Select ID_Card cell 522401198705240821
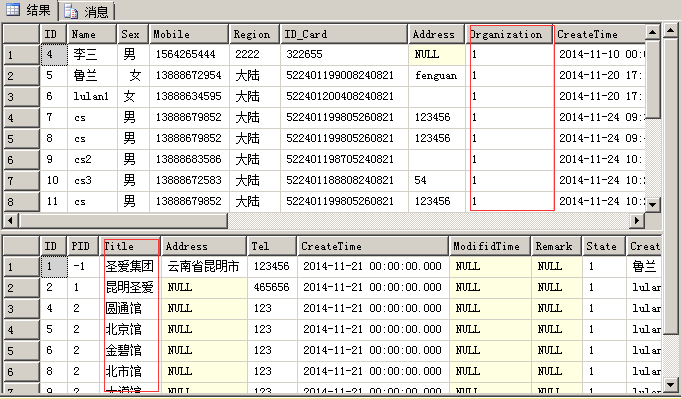681x399 pixels. 345,159
